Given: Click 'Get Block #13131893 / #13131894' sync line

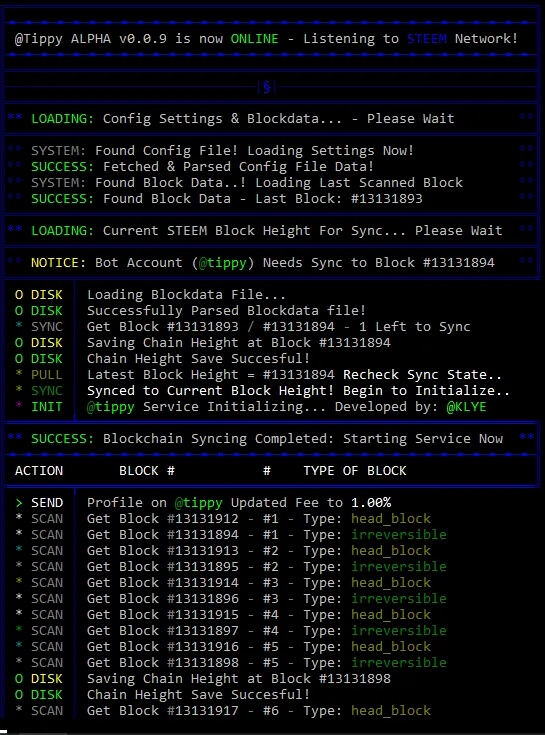Looking at the screenshot, I should (x=278, y=326).
